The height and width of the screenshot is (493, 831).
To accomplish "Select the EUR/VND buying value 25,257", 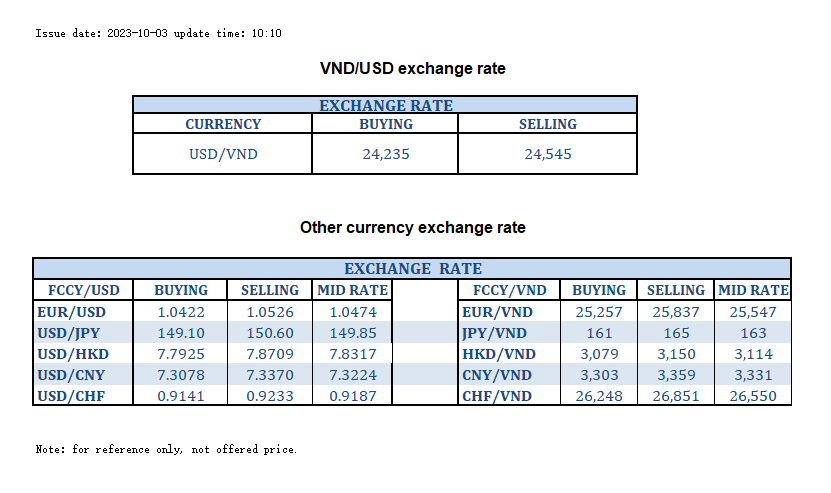I will point(600,312).
